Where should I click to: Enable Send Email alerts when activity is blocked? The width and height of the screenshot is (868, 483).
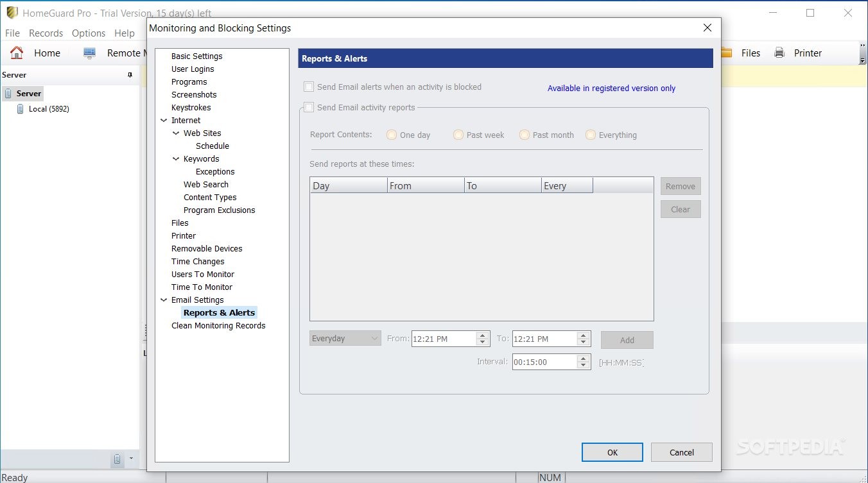(x=309, y=87)
